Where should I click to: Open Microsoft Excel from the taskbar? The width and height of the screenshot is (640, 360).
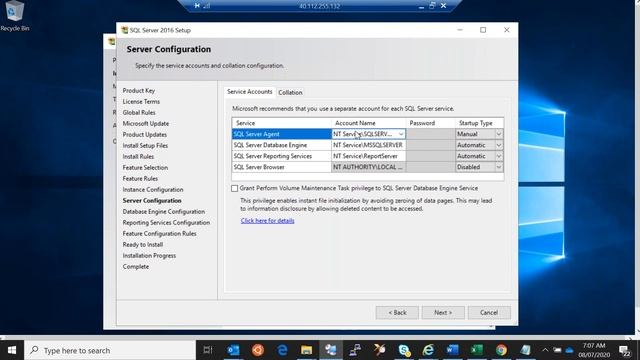pyautogui.click(x=477, y=350)
